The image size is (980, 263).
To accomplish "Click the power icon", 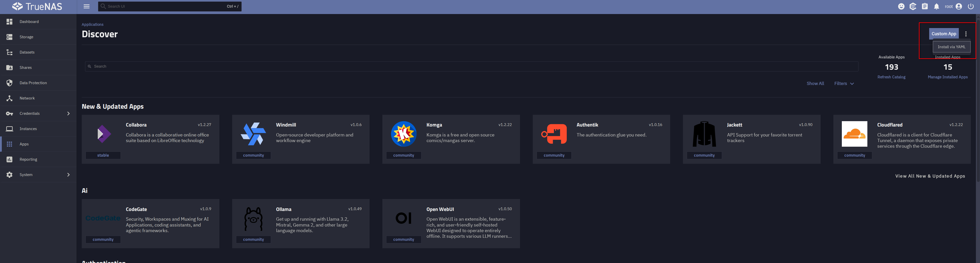I will [971, 6].
